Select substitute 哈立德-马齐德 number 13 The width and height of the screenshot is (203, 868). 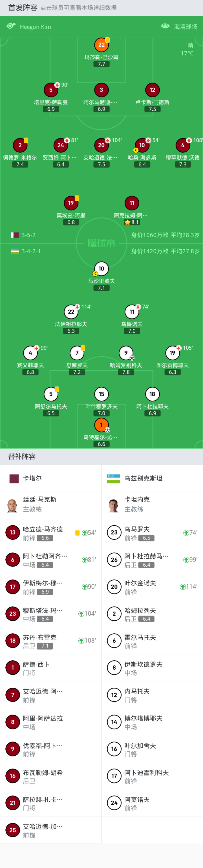[12, 532]
